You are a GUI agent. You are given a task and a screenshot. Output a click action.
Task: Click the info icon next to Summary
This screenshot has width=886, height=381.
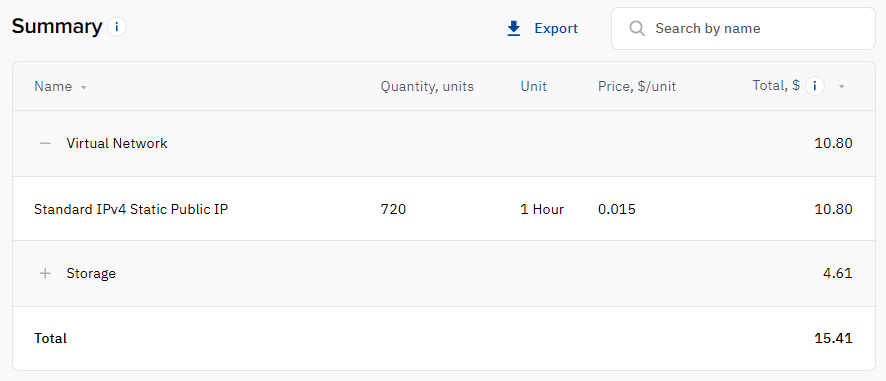pyautogui.click(x=117, y=27)
